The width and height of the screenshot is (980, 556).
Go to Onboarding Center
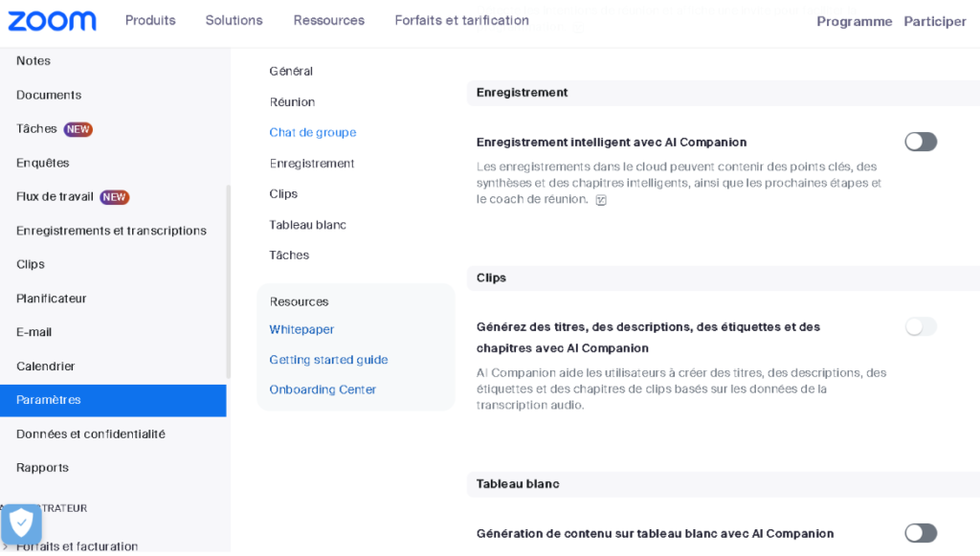tap(323, 389)
